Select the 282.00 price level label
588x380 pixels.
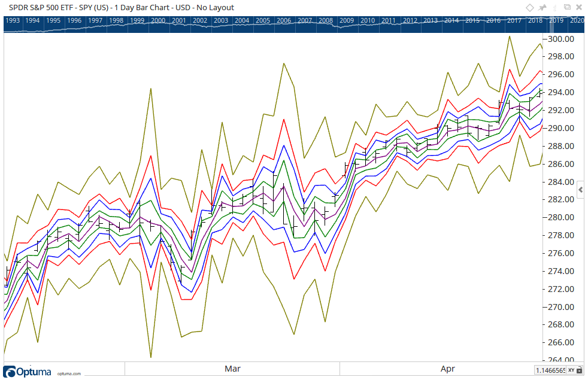tap(561, 199)
